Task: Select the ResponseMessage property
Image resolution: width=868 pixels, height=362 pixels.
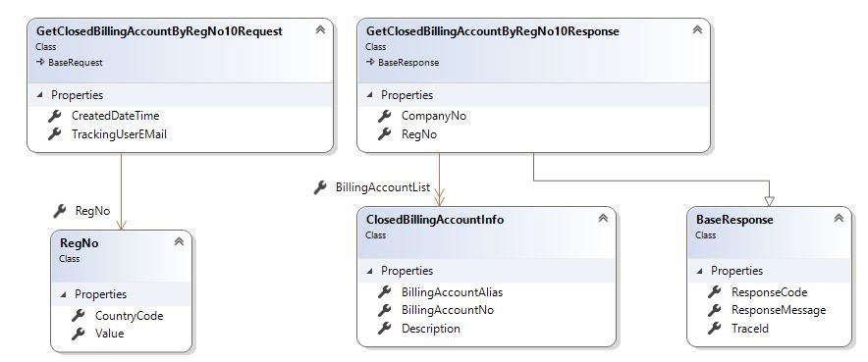Action: (779, 310)
